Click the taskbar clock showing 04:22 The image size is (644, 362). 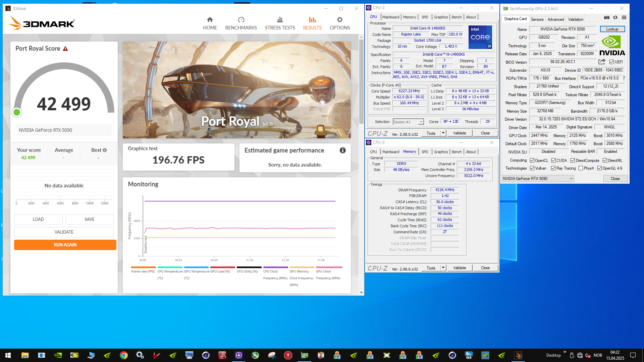(x=615, y=352)
